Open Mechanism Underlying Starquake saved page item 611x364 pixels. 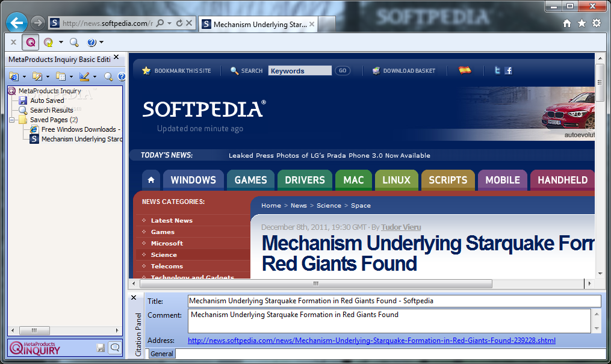coord(81,139)
